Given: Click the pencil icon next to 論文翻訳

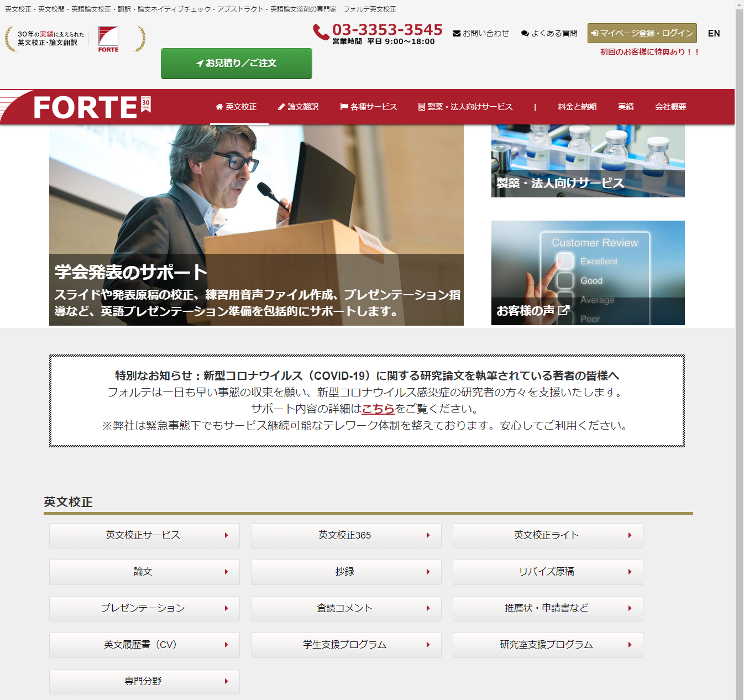Looking at the screenshot, I should coord(281,107).
